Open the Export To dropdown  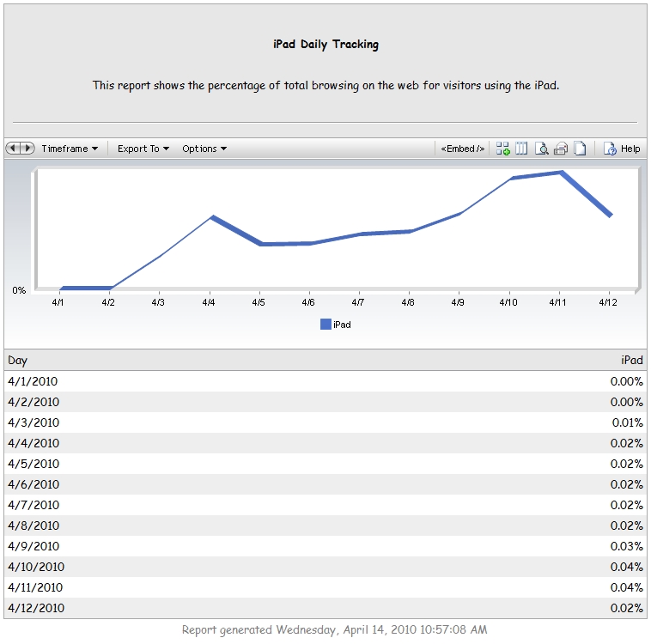click(143, 149)
